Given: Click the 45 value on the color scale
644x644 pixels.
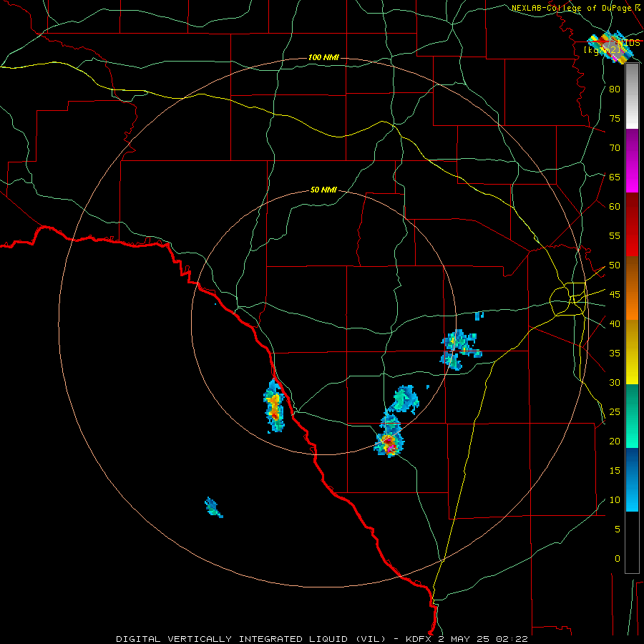Looking at the screenshot, I should pos(615,295).
